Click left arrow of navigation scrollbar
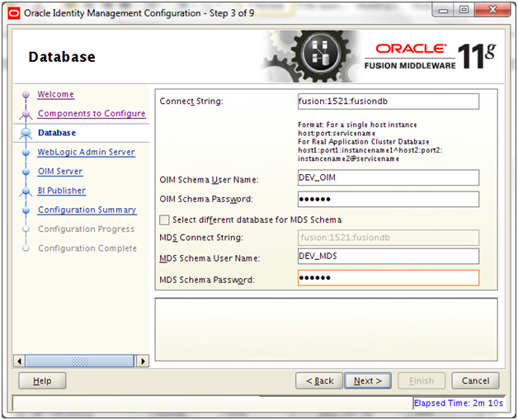This screenshot has width=518, height=420. [19, 361]
